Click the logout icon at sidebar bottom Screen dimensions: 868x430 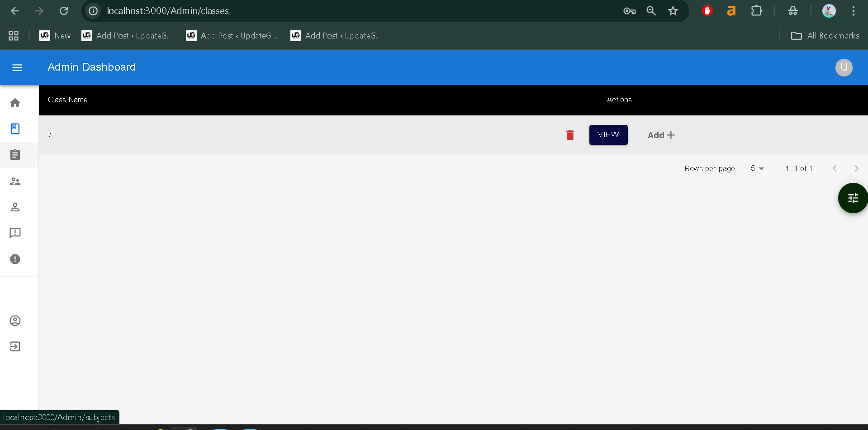pyautogui.click(x=15, y=346)
